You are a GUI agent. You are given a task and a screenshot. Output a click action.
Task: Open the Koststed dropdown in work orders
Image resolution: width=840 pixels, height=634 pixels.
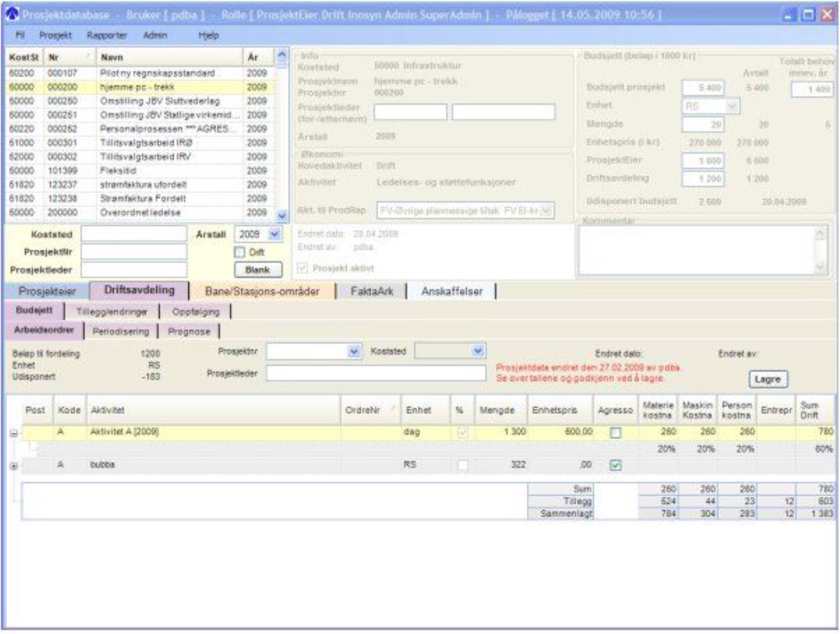point(477,351)
